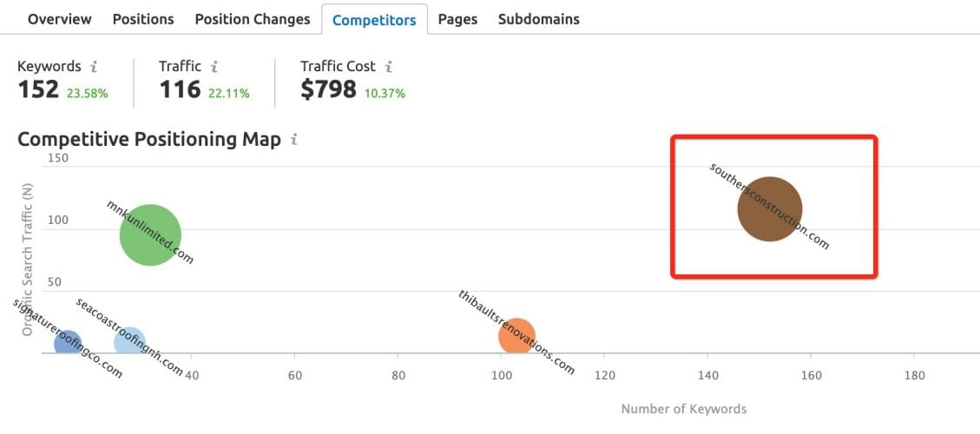The height and width of the screenshot is (434, 980).
Task: Click the orange thibaultsrenovations.com bubble
Action: pos(516,336)
